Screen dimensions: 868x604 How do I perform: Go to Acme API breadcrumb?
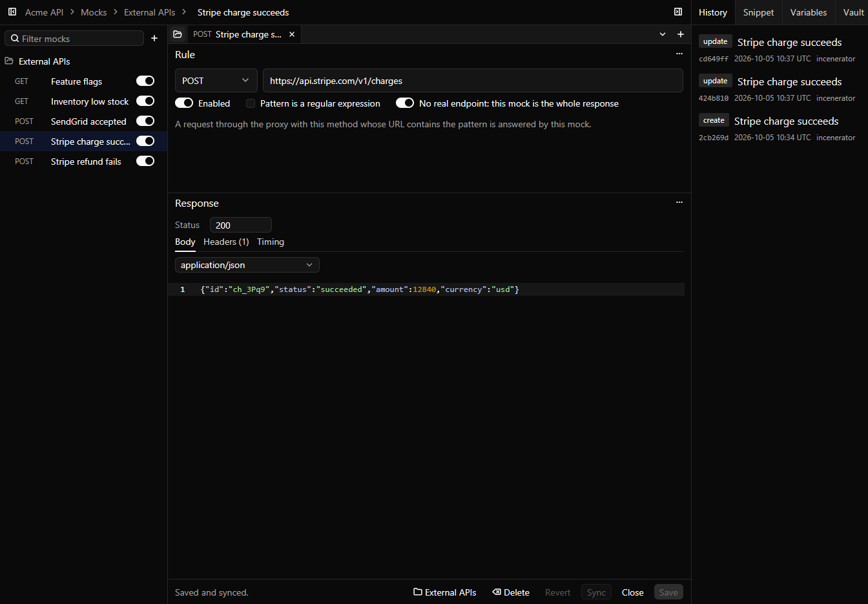click(44, 12)
